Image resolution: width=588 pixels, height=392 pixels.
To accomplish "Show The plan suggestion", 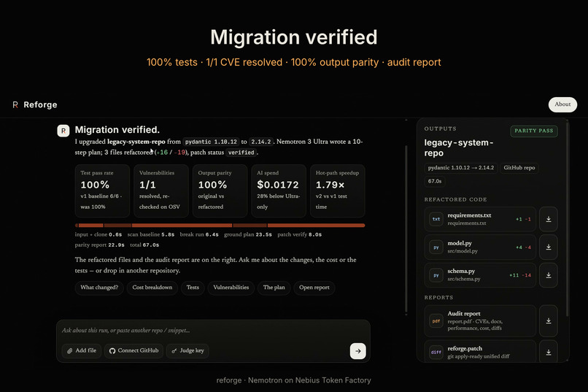I will point(274,288).
